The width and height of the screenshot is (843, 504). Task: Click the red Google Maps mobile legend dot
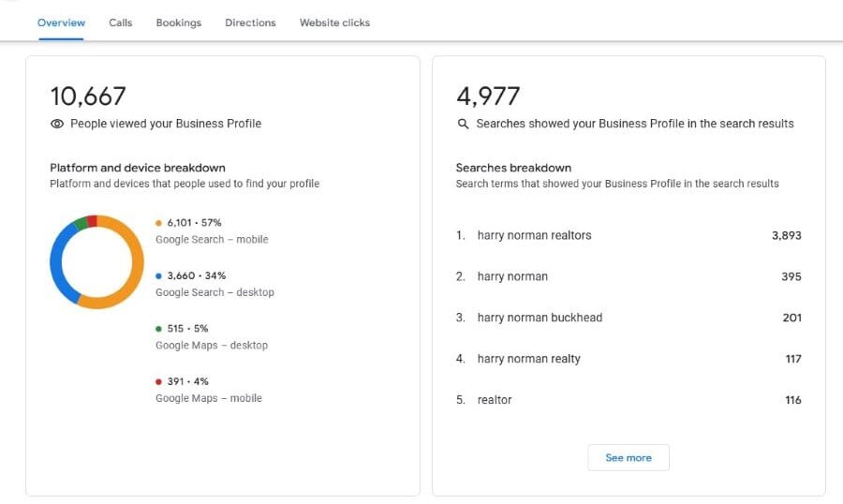[x=158, y=381]
